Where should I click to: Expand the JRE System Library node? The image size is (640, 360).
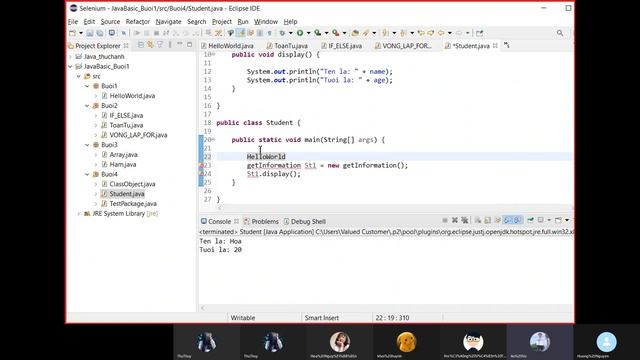tap(79, 213)
